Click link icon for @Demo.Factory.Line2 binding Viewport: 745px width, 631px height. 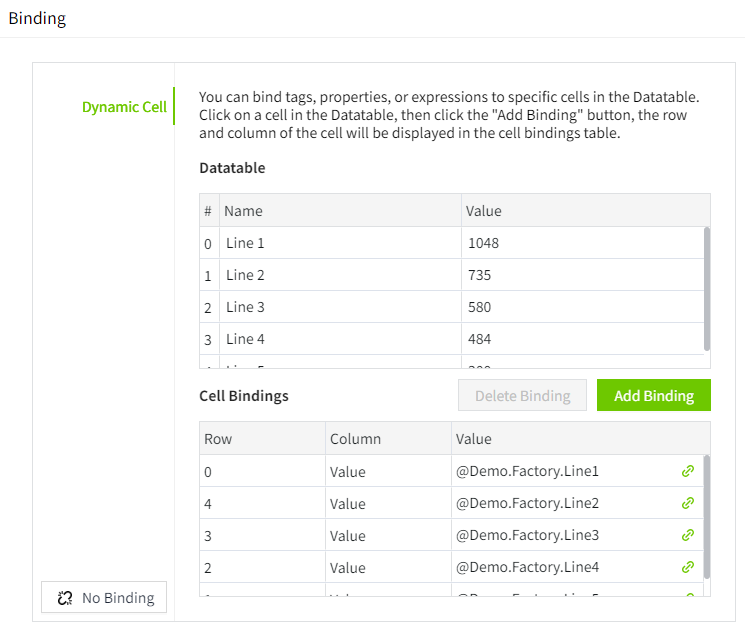pos(687,503)
